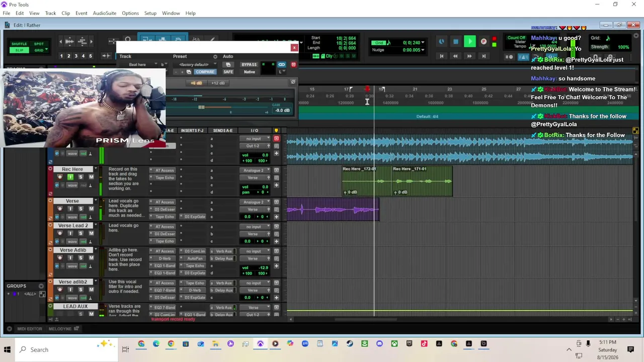Open the Grid value dropdown
This screenshot has width=644, height=362.
coord(422,43)
